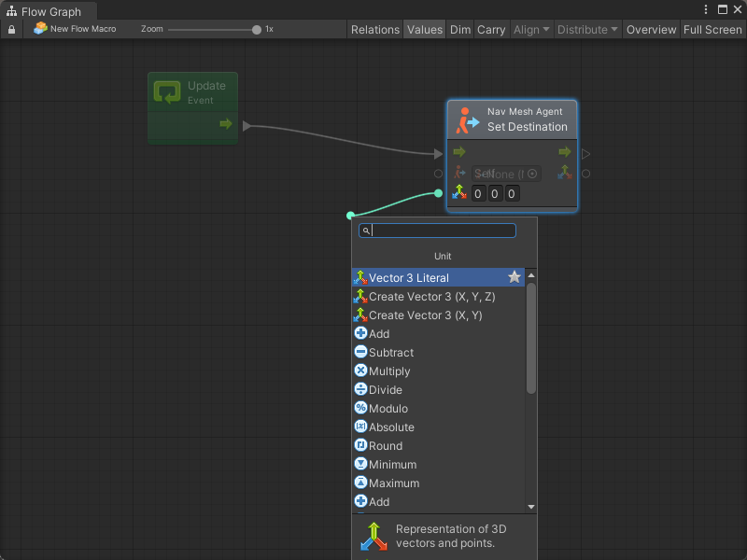
Task: Select the Modulo unit option
Action: pyautogui.click(x=388, y=409)
